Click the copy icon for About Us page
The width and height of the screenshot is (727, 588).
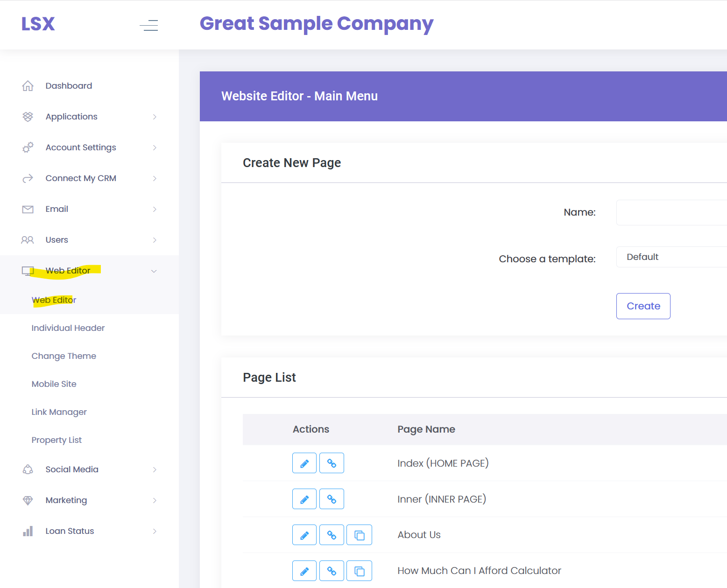pos(359,535)
